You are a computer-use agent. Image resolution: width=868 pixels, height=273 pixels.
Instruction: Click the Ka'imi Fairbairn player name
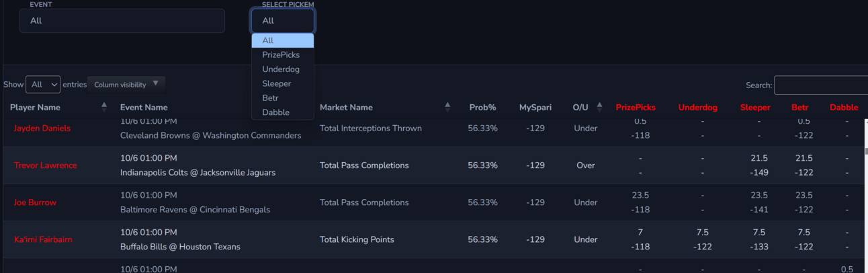point(43,239)
